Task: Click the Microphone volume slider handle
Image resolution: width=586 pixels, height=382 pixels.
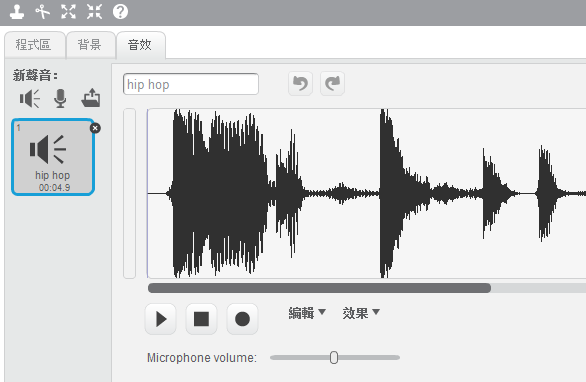Action: coord(334,358)
